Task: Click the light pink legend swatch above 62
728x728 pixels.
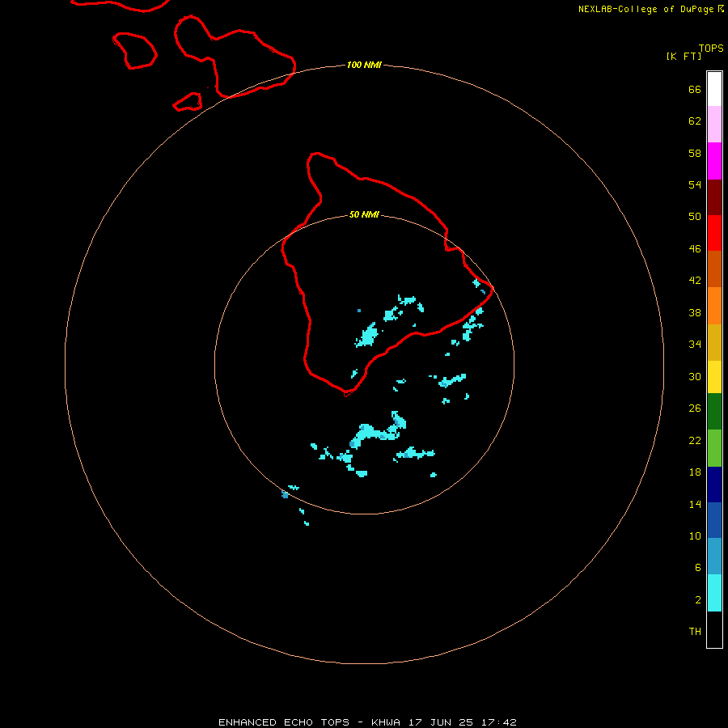Action: tap(714, 125)
